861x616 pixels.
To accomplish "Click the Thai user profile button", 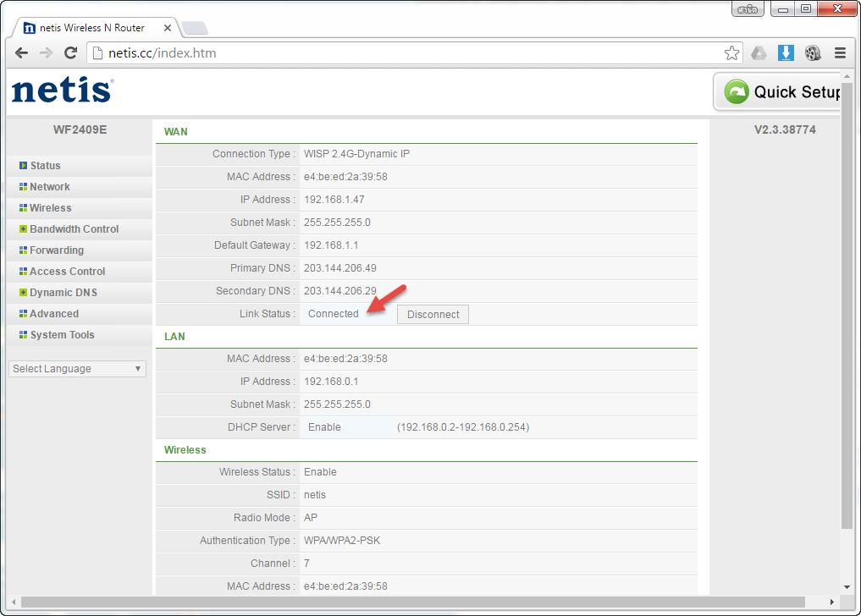I will 748,8.
